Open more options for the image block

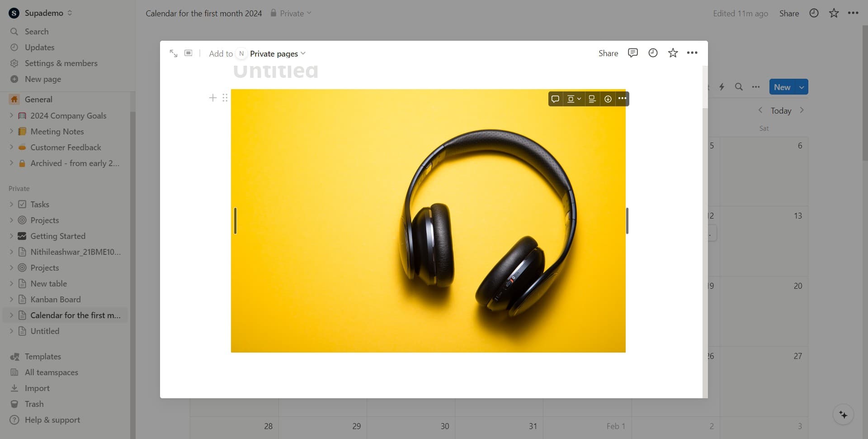point(623,99)
